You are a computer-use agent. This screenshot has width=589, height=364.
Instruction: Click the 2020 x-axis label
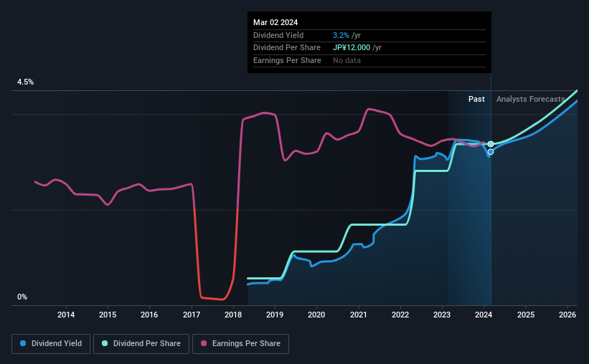coord(316,315)
